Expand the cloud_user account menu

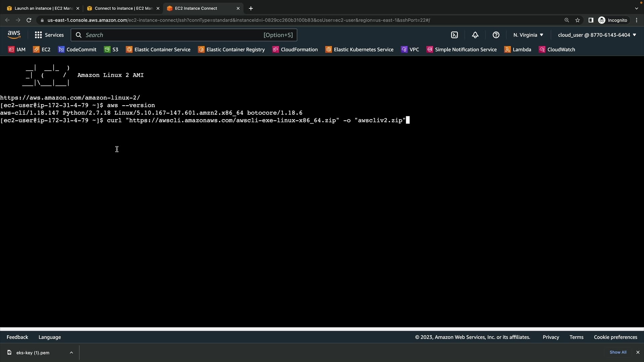click(597, 35)
